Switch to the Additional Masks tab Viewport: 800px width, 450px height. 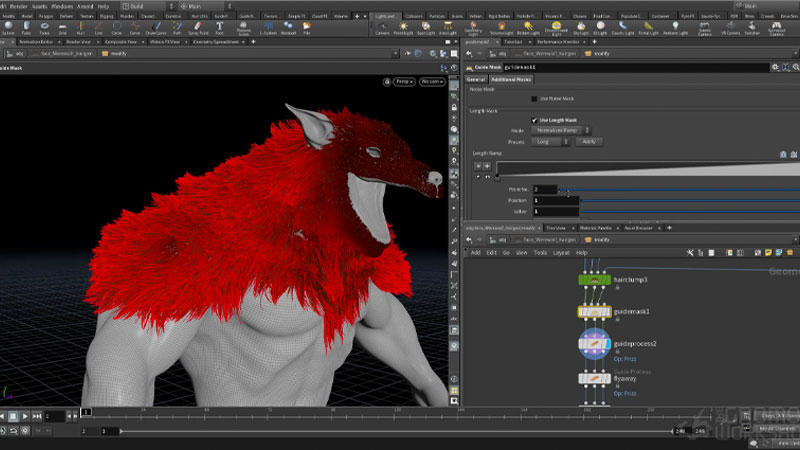pos(511,80)
